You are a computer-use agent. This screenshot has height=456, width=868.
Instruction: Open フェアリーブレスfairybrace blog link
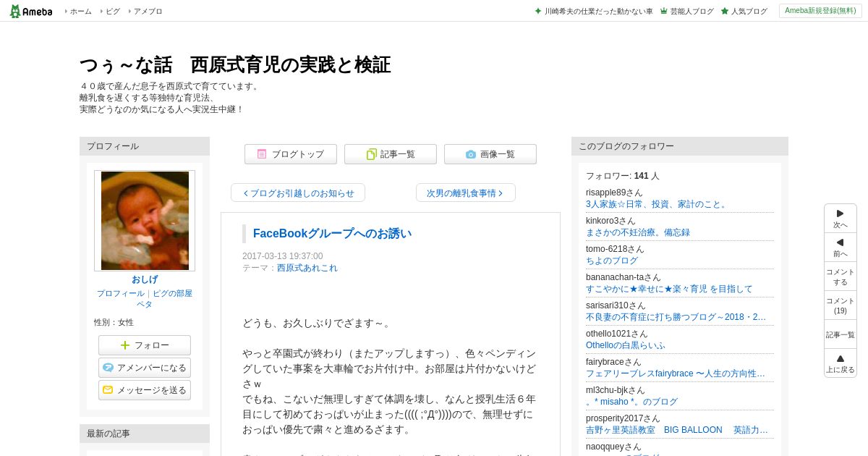coord(676,373)
